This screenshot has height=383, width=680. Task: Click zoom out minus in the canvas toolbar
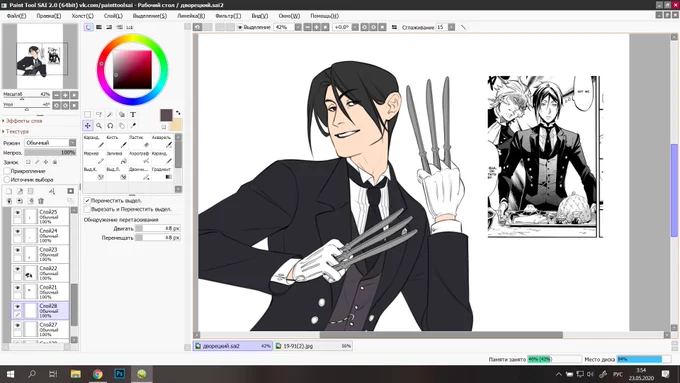307,27
